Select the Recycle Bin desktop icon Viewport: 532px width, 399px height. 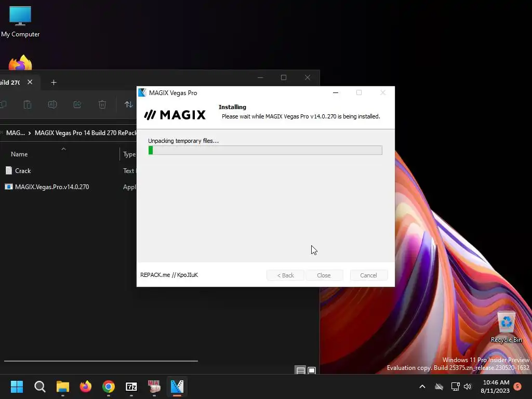(x=506, y=327)
